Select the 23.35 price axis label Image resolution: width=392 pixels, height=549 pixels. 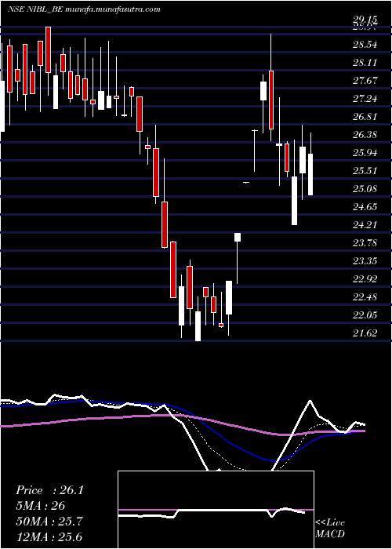pyautogui.click(x=366, y=261)
